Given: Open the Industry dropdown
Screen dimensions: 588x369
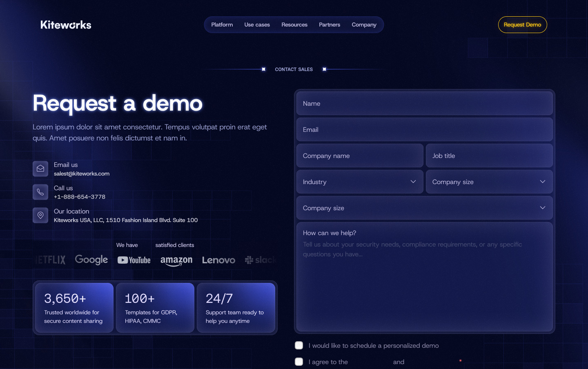Looking at the screenshot, I should pyautogui.click(x=359, y=182).
